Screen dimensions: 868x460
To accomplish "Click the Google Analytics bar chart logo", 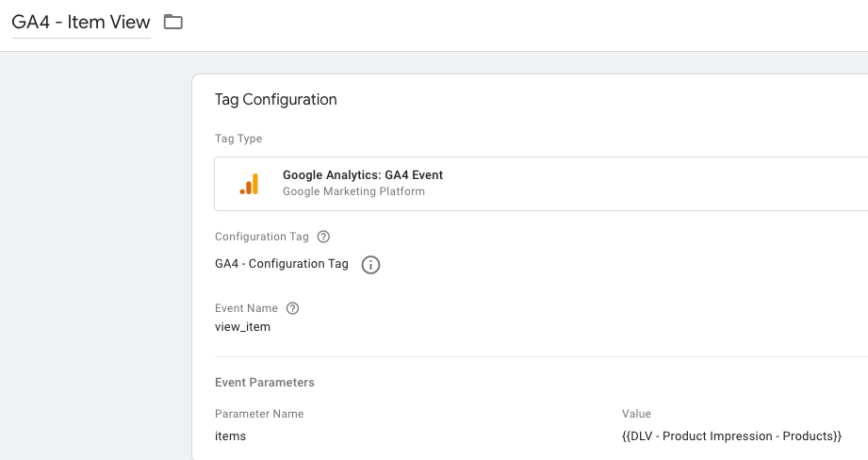I will (x=249, y=184).
